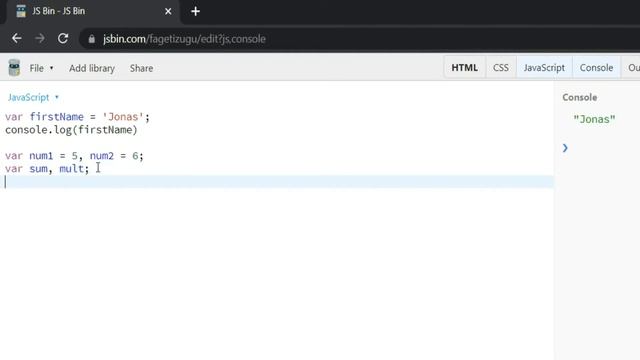The width and height of the screenshot is (640, 360).
Task: Open the Share menu
Action: (x=141, y=68)
